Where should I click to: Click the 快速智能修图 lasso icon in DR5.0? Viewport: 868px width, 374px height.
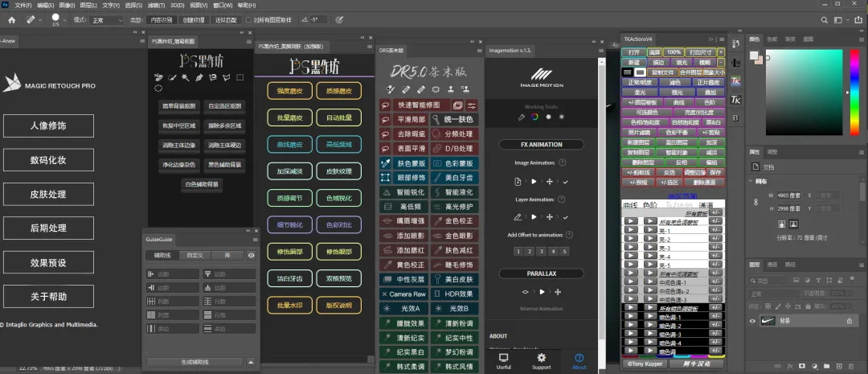click(385, 105)
